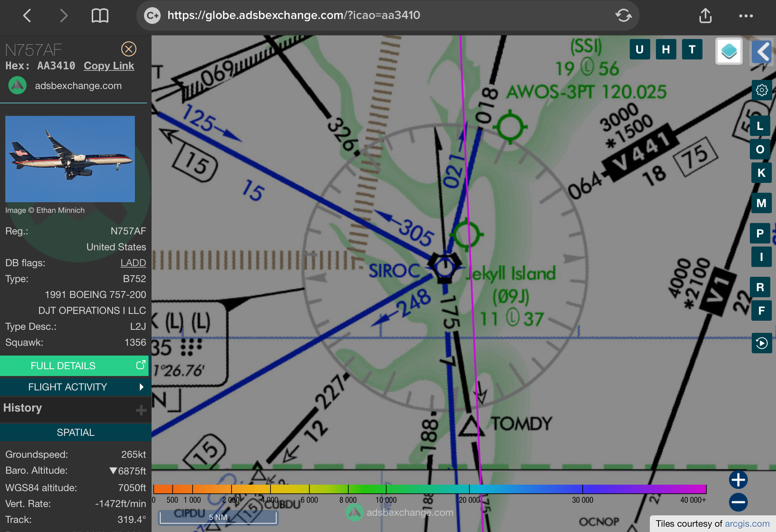Screen dimensions: 776x532
Task: Click the TOMDY waypoint label
Action: [x=522, y=423]
